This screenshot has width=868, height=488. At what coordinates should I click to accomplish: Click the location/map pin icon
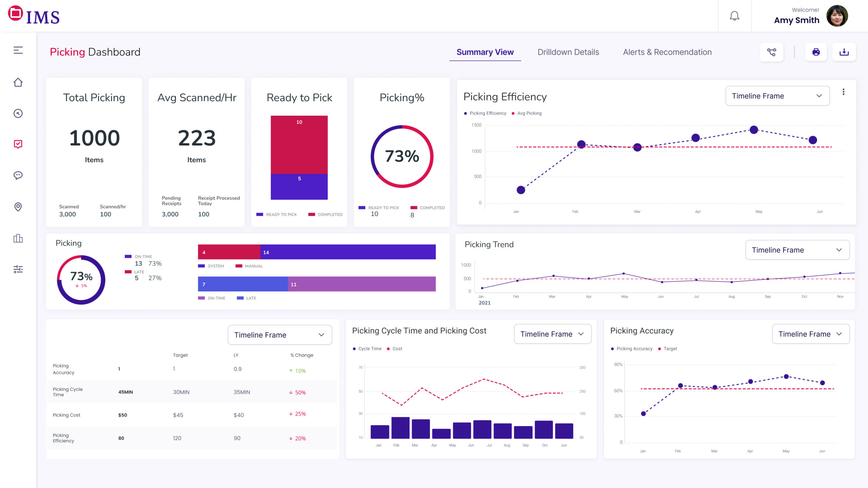pyautogui.click(x=18, y=207)
